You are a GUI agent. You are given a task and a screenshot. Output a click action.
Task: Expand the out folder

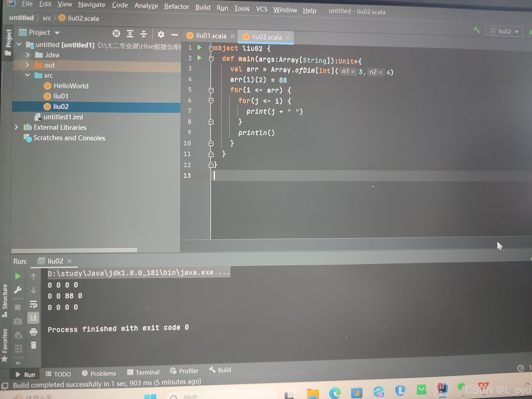click(x=27, y=65)
